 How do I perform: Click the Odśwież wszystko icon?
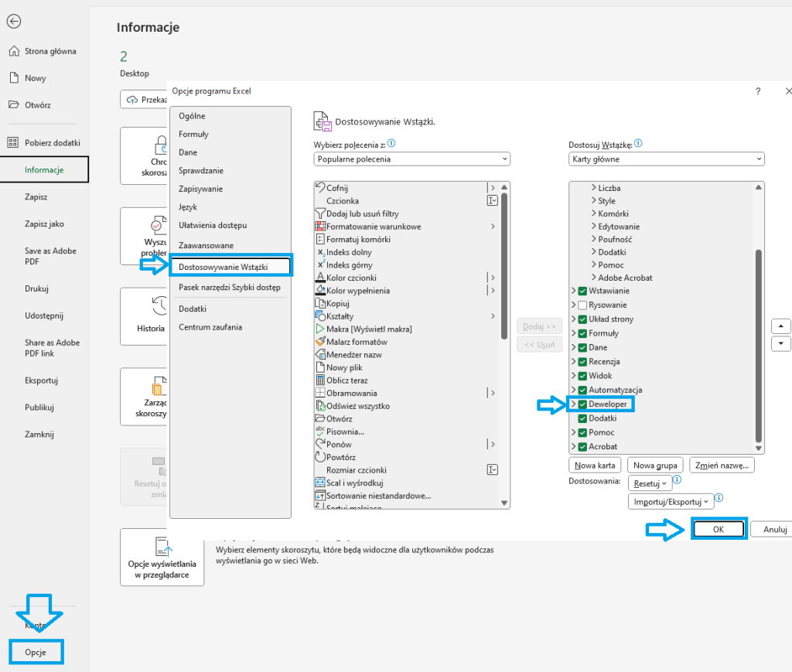pyautogui.click(x=320, y=406)
